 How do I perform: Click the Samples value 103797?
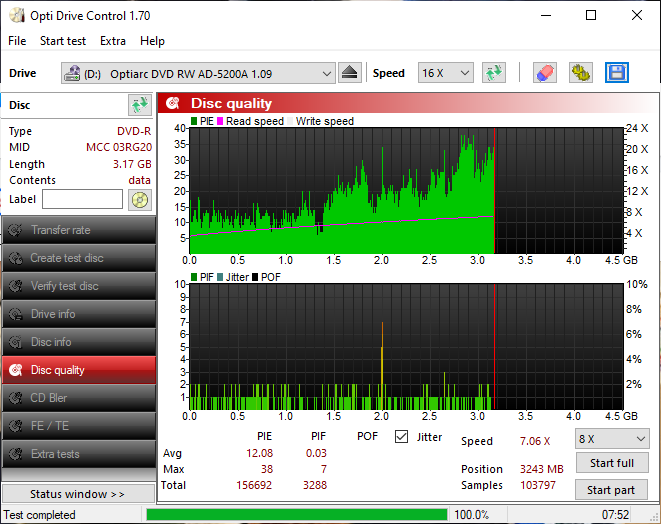pyautogui.click(x=538, y=485)
